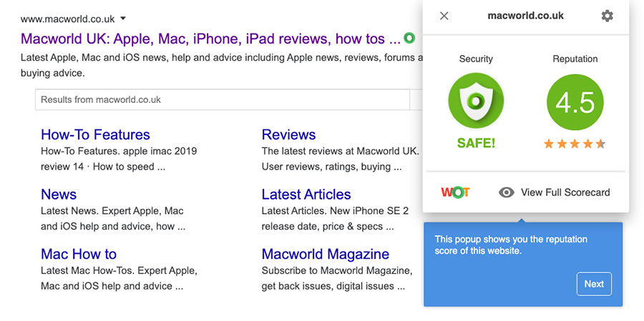Close the WOT popup with the X
Image resolution: width=644 pixels, height=321 pixels.
coord(444,16)
